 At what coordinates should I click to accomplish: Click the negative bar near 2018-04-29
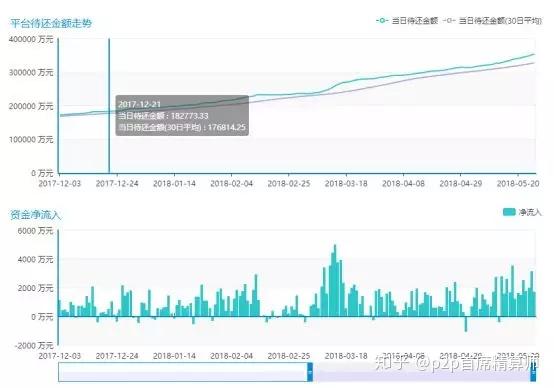coord(466,324)
